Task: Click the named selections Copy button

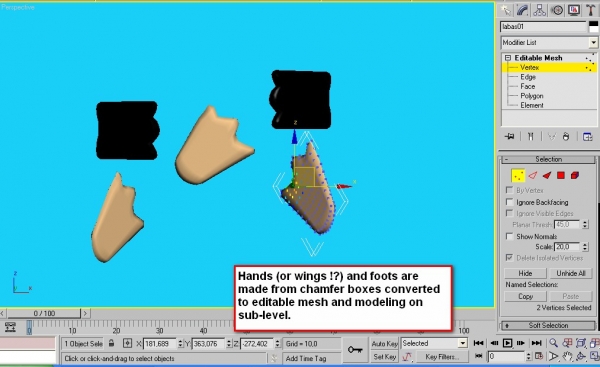Action: (x=525, y=296)
